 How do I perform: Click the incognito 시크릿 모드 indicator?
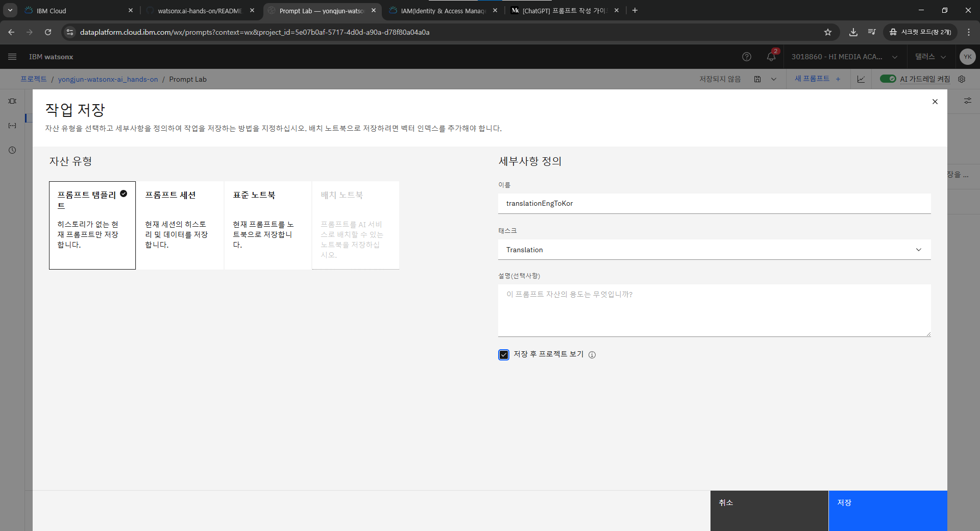[x=920, y=32]
